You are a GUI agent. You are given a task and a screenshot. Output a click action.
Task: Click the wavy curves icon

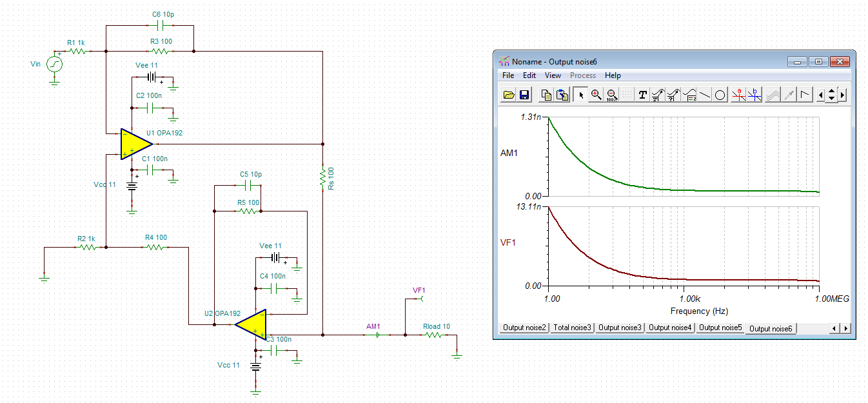tap(773, 95)
